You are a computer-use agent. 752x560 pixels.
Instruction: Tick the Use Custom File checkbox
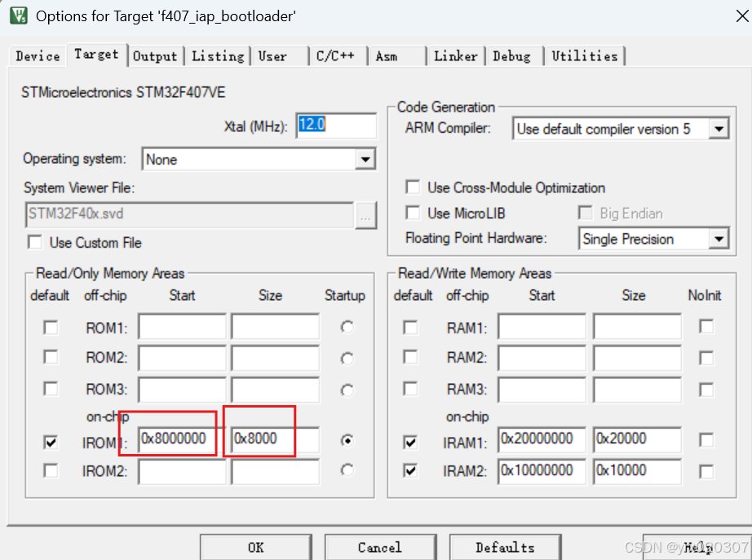[34, 242]
